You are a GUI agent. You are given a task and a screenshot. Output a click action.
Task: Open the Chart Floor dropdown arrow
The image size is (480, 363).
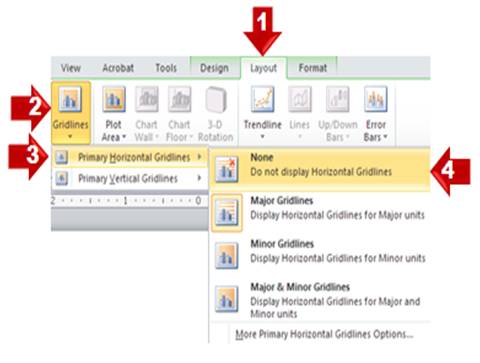pos(191,137)
